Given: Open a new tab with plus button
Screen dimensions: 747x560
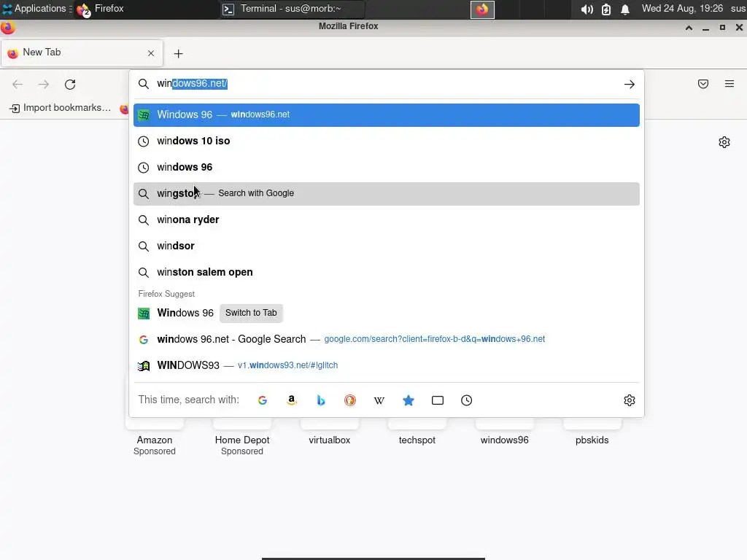Looking at the screenshot, I should [x=178, y=54].
